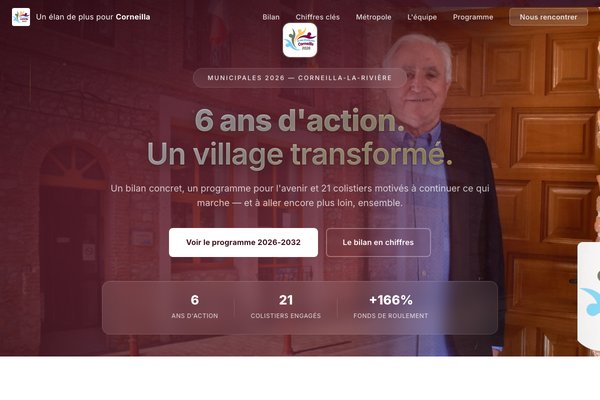This screenshot has height=400, width=600.
Task: Open the Programme nav link
Action: click(x=473, y=17)
